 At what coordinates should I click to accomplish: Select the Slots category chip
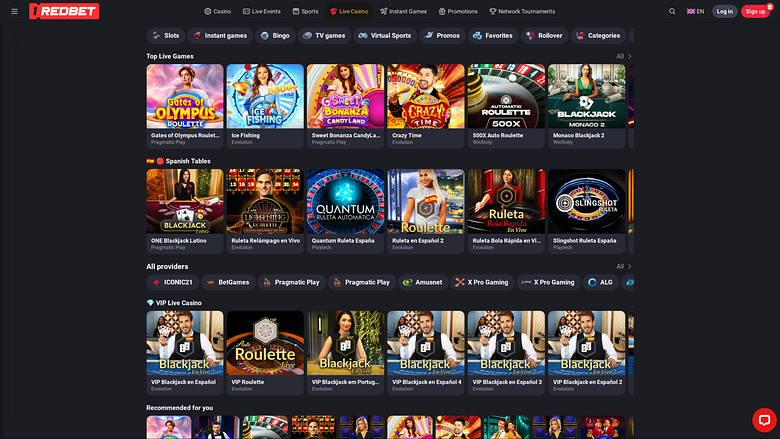click(166, 36)
